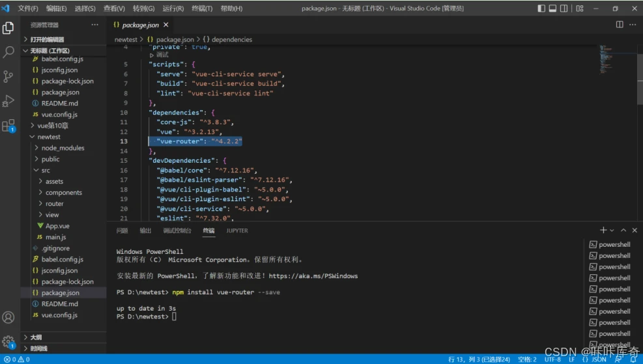Maximize the terminal panel with the chevron-up icon
Viewport: 643px width, 364px height.
(623, 231)
